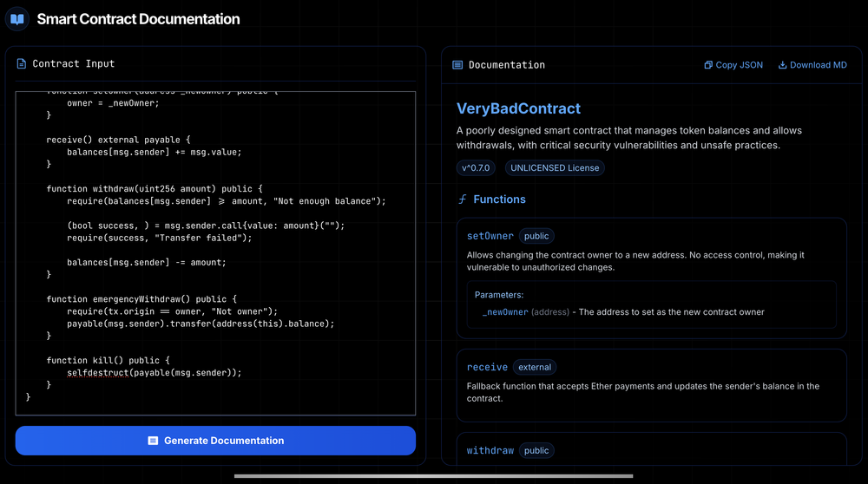Click the setOwner description text
The height and width of the screenshot is (484, 868).
click(635, 261)
